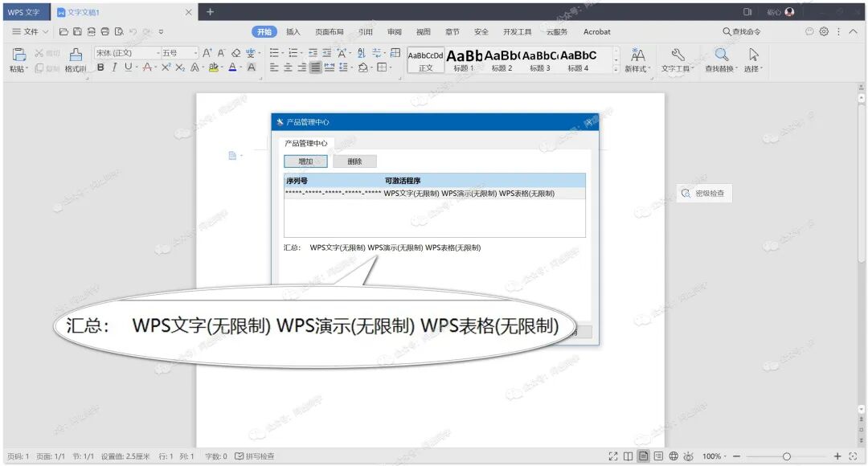Apply italic formatting
Viewport: 868px width, 466px height.
(114, 67)
